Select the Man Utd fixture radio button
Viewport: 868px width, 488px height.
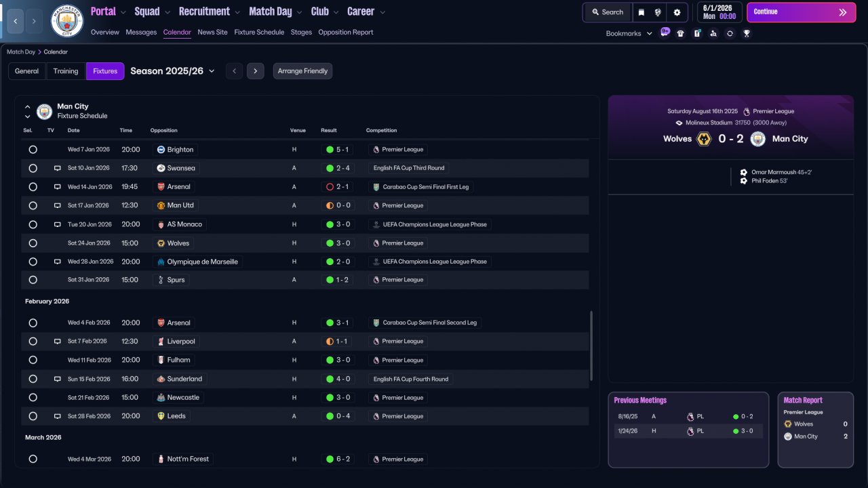pos(33,205)
